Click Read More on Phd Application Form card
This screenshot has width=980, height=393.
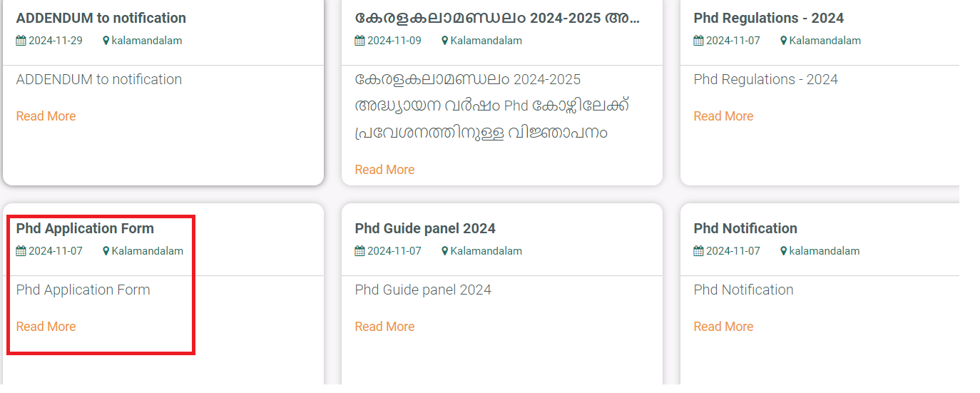point(46,327)
